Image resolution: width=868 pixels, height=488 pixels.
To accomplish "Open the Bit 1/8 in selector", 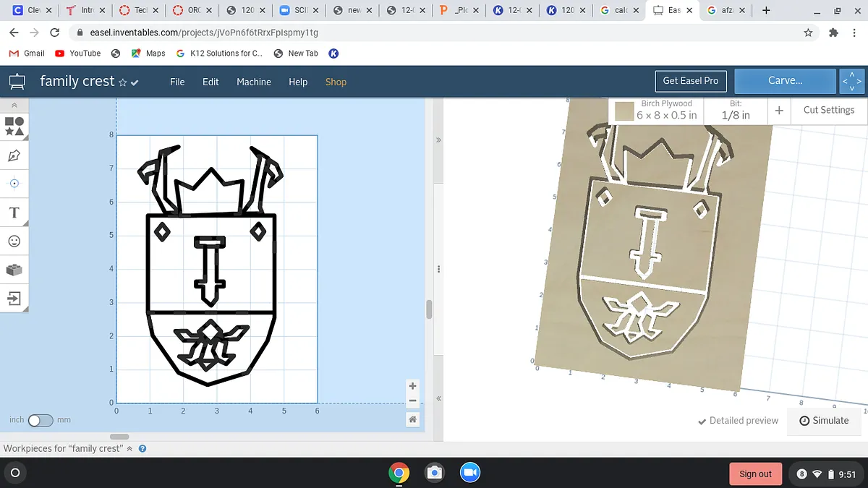I will [x=736, y=111].
